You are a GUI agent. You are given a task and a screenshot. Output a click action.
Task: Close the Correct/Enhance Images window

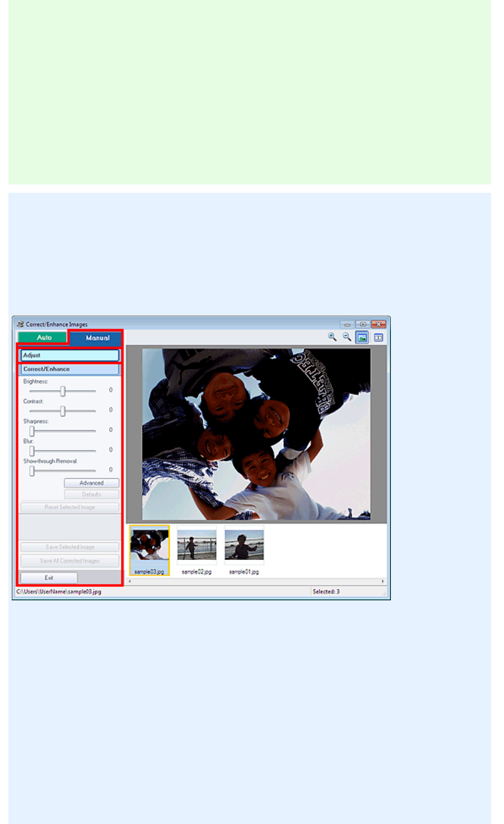379,325
